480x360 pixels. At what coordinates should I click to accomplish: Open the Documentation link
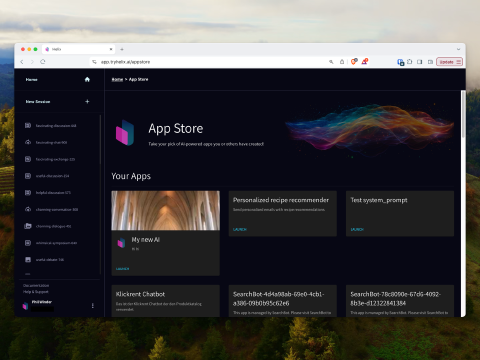pos(36,285)
